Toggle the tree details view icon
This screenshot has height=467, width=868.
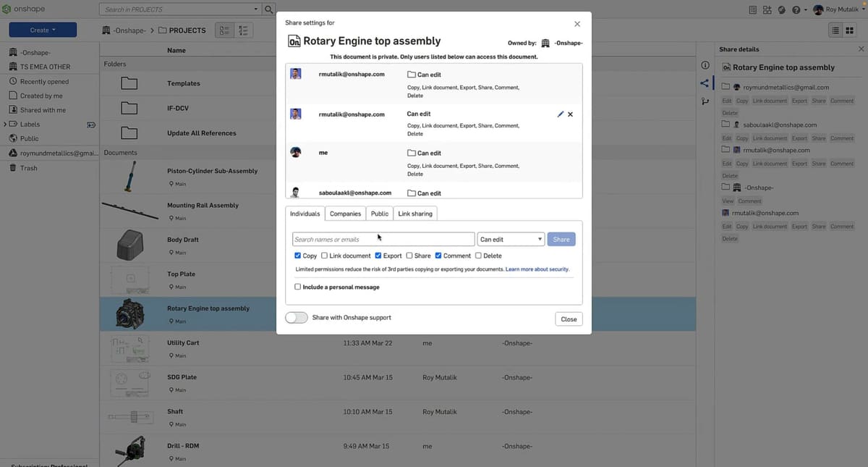click(x=243, y=30)
